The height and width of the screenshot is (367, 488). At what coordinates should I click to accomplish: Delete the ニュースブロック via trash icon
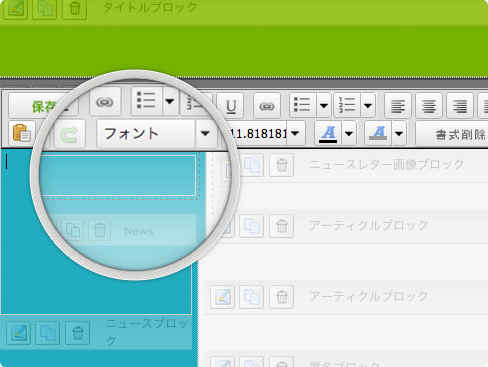(78, 333)
